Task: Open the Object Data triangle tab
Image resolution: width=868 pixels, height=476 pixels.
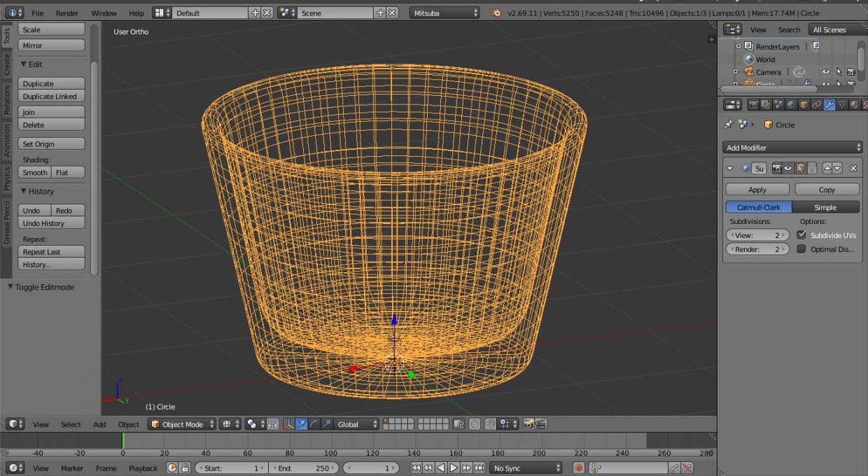Action: (x=841, y=105)
